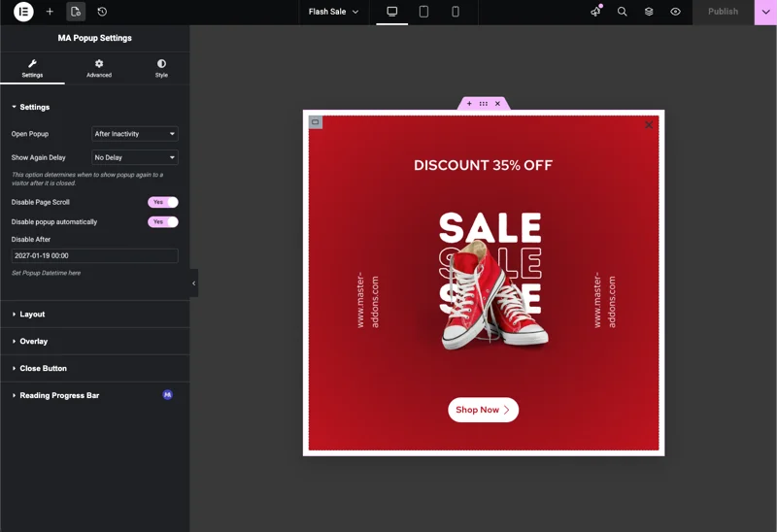The width and height of the screenshot is (777, 532).
Task: Open the revision history icon
Action: click(x=102, y=12)
